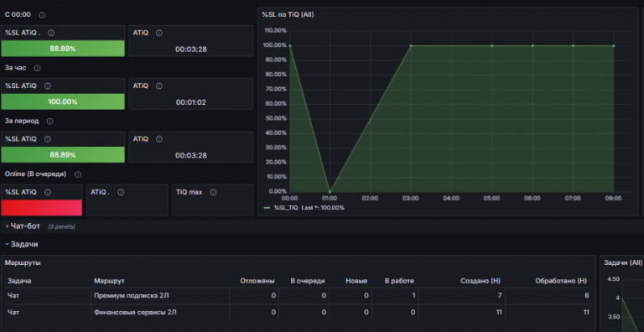The width and height of the screenshot is (644, 332).
Task: Sort table by В очереди column header
Action: [x=308, y=281]
